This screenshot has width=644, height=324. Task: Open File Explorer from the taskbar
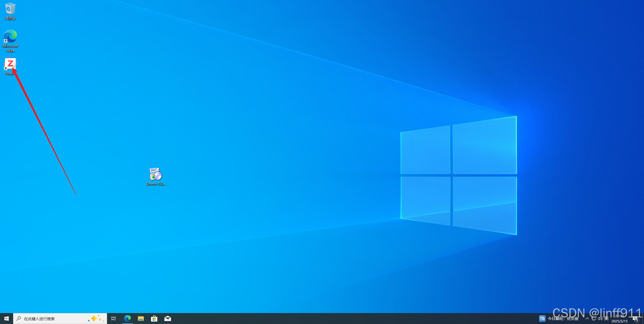(141, 319)
